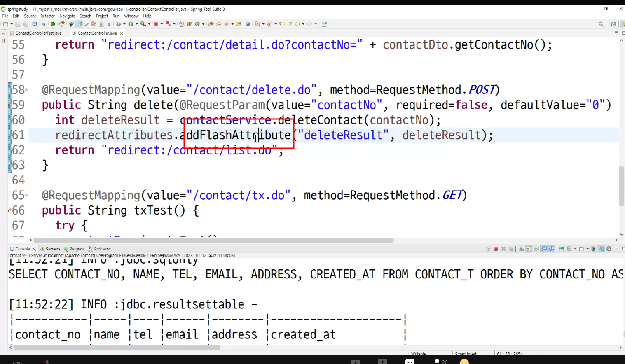Click the Search flashlight toolbar icon

point(227,24)
